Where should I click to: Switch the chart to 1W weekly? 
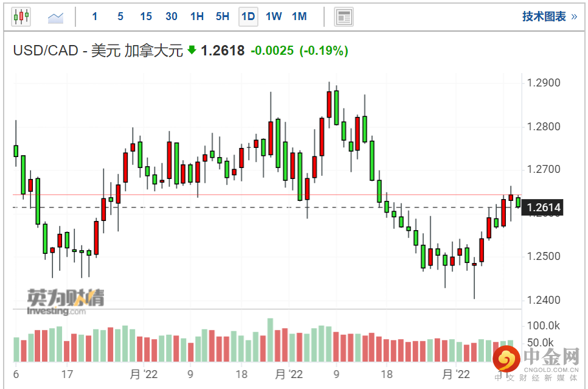tap(274, 16)
